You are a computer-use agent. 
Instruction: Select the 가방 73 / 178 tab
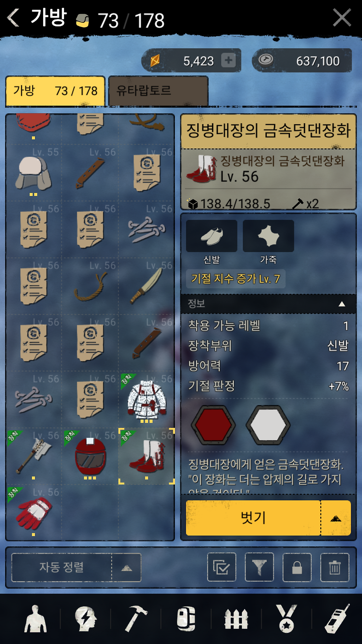55,91
